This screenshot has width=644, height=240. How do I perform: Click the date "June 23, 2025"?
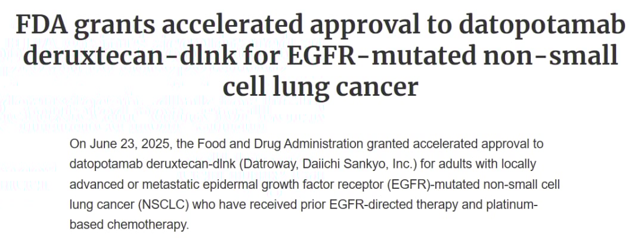tap(122, 144)
